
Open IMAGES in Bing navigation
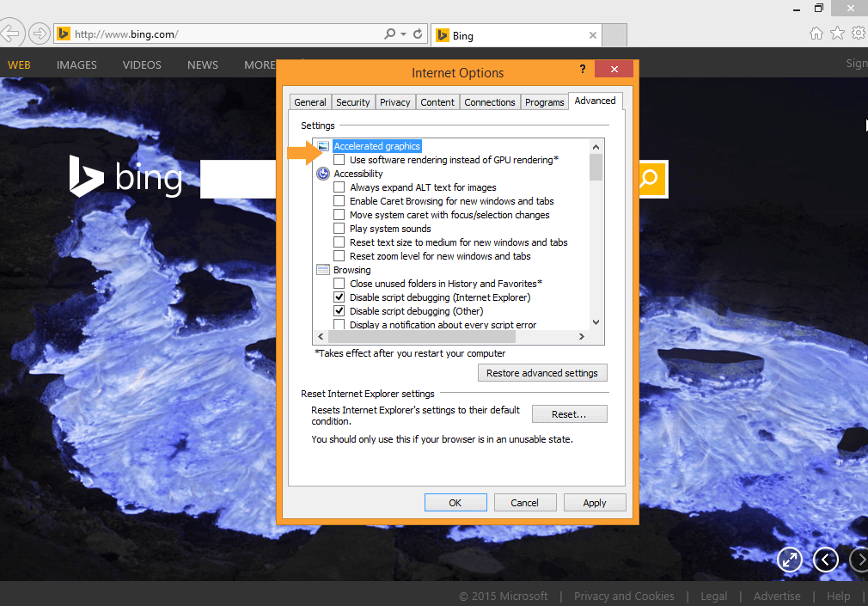[x=76, y=64]
